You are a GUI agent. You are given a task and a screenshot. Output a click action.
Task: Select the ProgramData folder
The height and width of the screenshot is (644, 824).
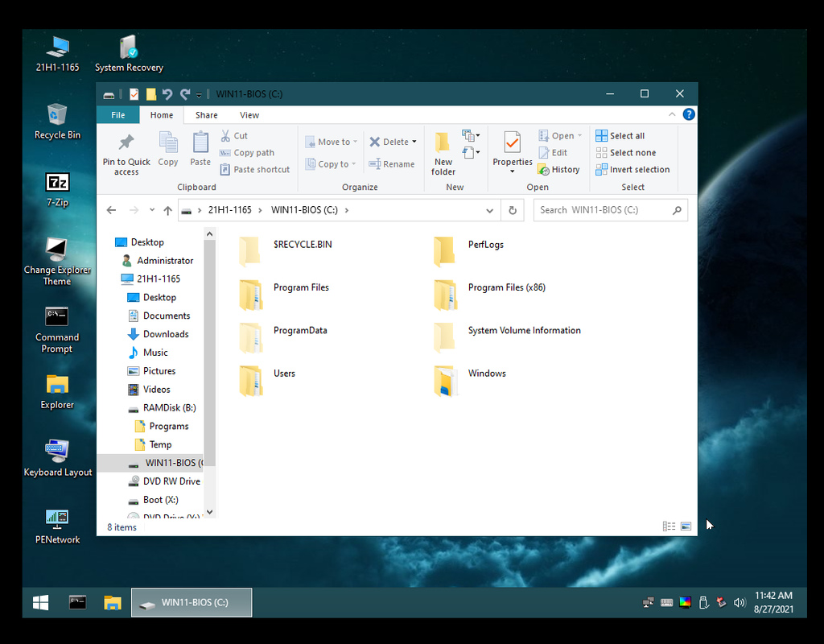pos(282,338)
